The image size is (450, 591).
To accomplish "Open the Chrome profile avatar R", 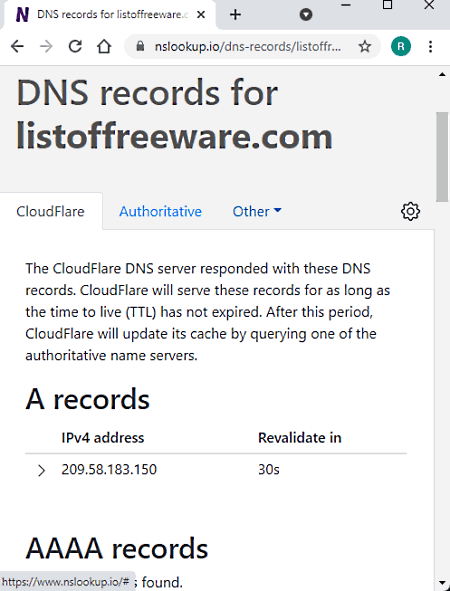I will pos(401,46).
